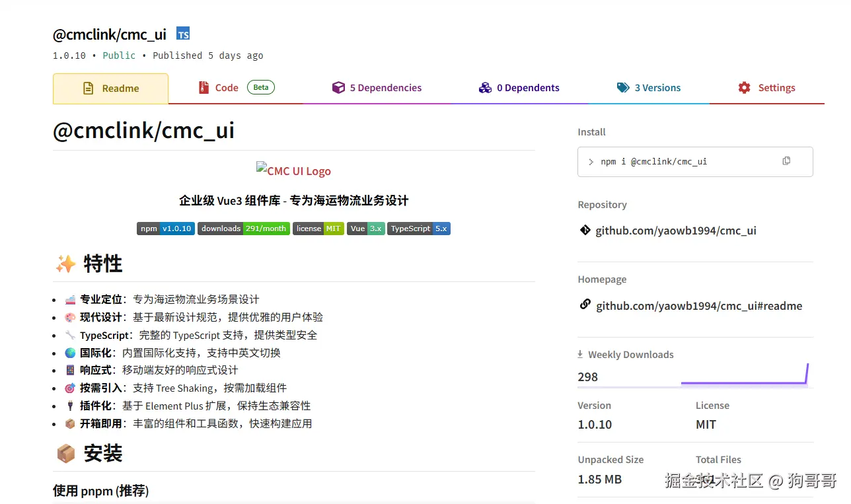Click the downloads 291/month badge
The width and height of the screenshot is (851, 504).
243,229
